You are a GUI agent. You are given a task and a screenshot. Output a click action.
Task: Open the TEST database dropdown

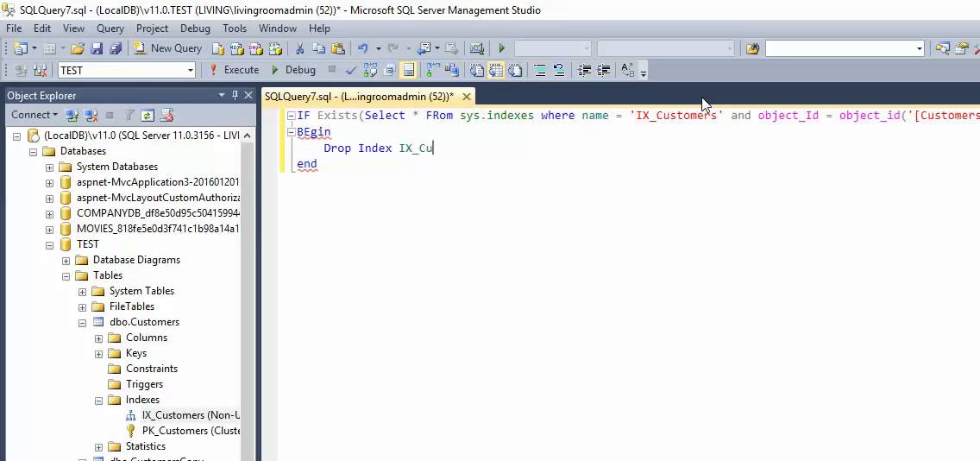(x=190, y=70)
